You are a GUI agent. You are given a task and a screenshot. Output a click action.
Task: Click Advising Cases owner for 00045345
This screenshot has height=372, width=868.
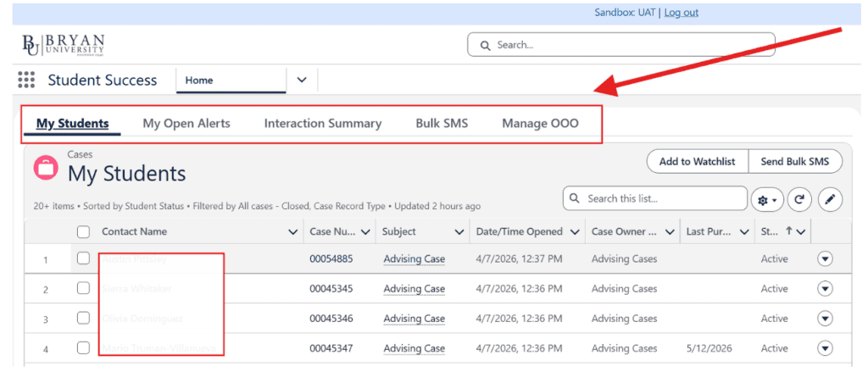(x=625, y=288)
